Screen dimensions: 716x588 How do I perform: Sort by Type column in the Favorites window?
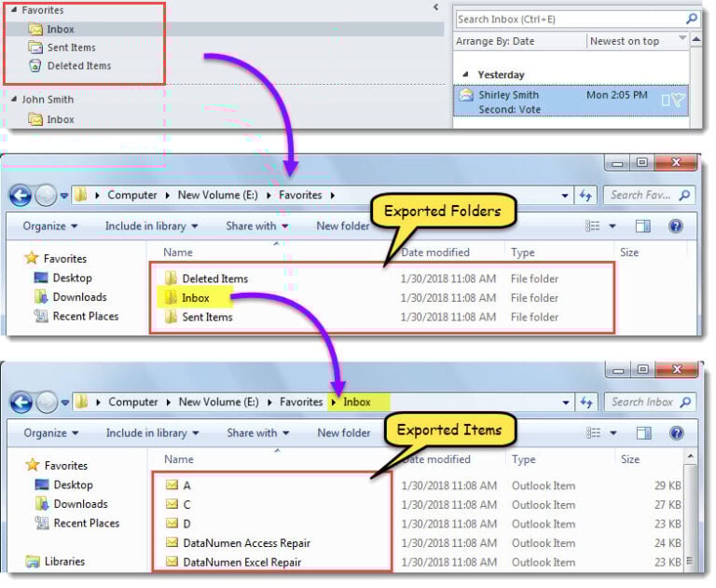coord(523,253)
